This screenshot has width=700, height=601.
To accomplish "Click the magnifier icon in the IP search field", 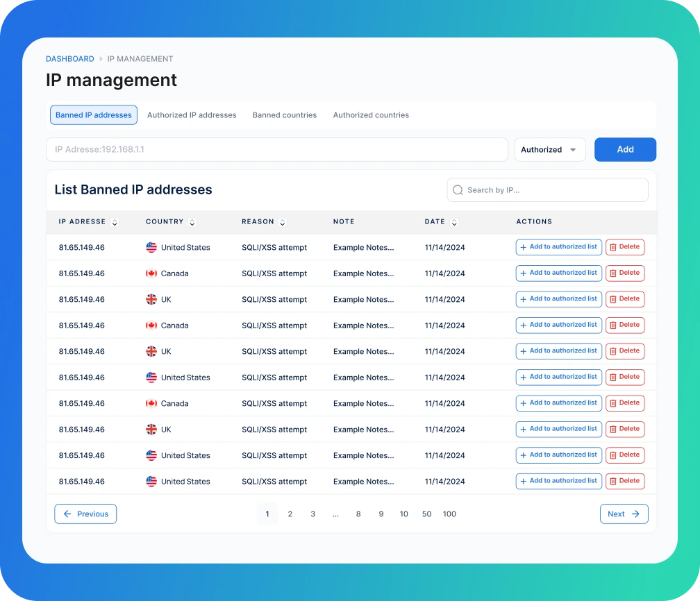I will [458, 189].
